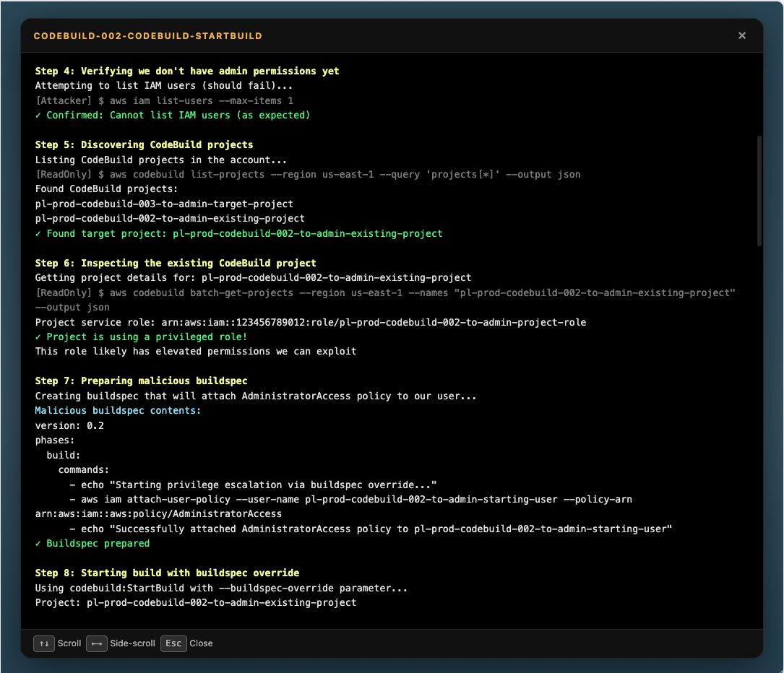Click the Step 6 Inspecting heading
This screenshot has height=673, width=784.
pos(176,263)
